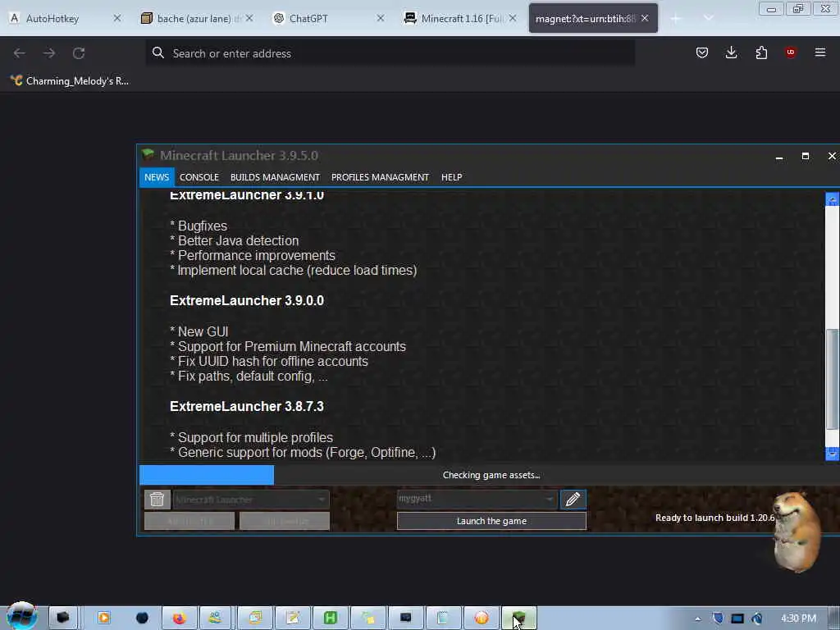The width and height of the screenshot is (840, 630).
Task: Click the orange media player taskbar icon
Action: click(x=104, y=619)
